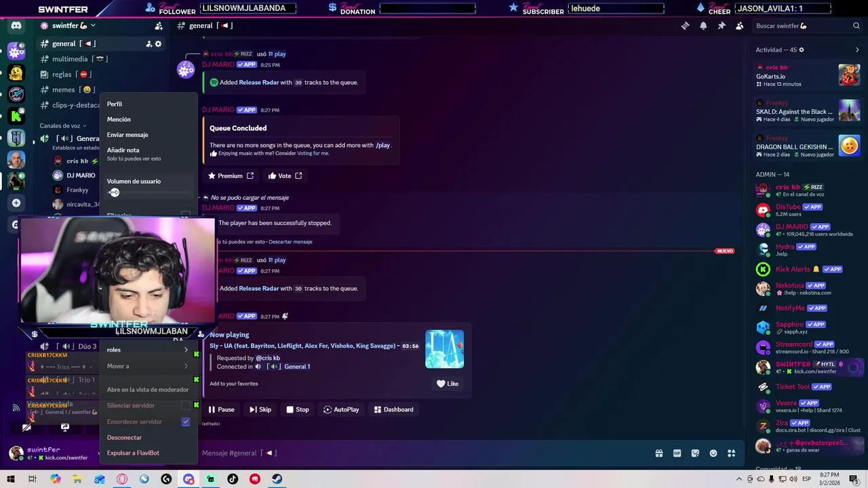Open GIF picker icon in message bar

(x=677, y=453)
